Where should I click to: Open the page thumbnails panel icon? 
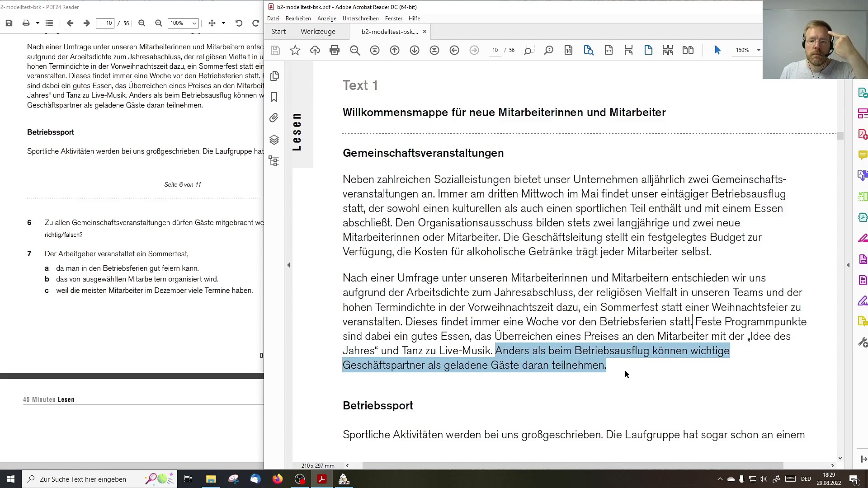pos(274,76)
